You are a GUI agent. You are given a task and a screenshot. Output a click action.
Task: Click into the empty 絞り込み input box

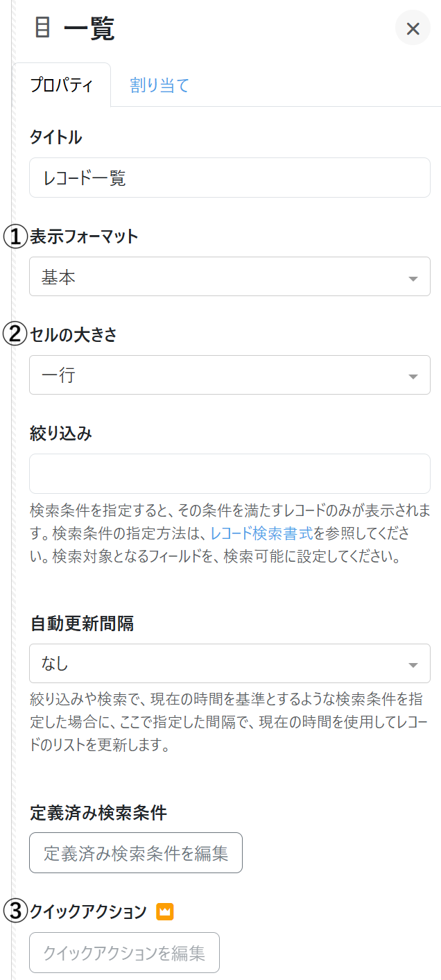coord(230,474)
